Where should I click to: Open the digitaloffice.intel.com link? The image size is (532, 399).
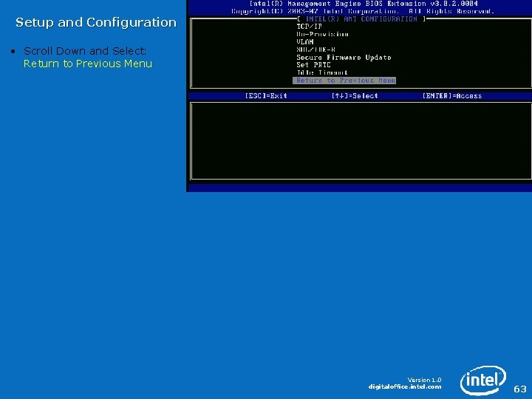point(405,386)
